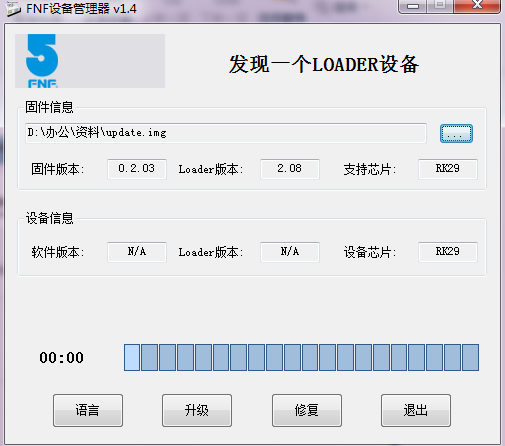Image resolution: width=505 pixels, height=446 pixels.
Task: Minimize the FNF device manager window
Action: tap(413, 6)
